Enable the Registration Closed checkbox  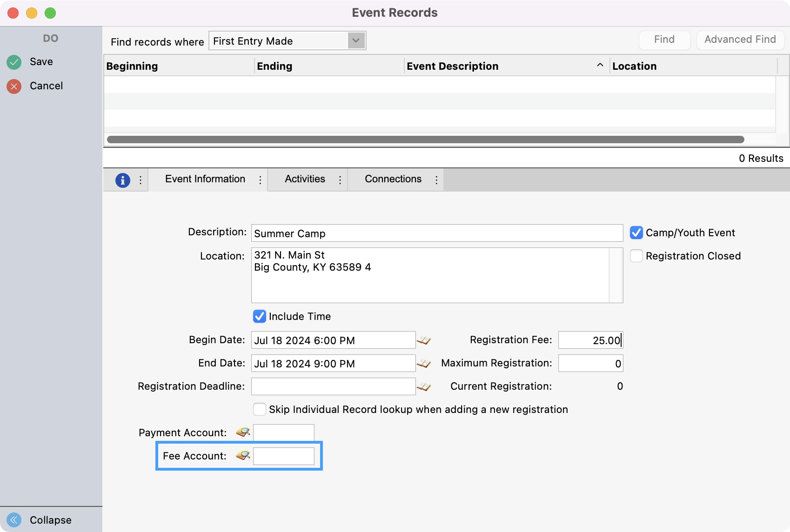(x=636, y=256)
